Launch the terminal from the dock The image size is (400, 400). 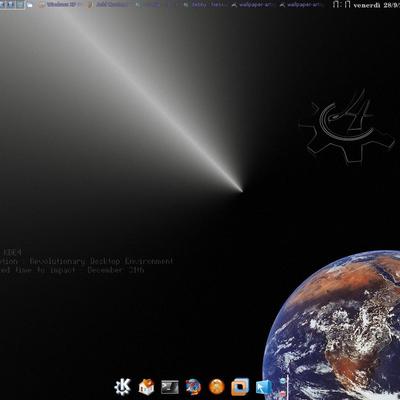coord(170,387)
